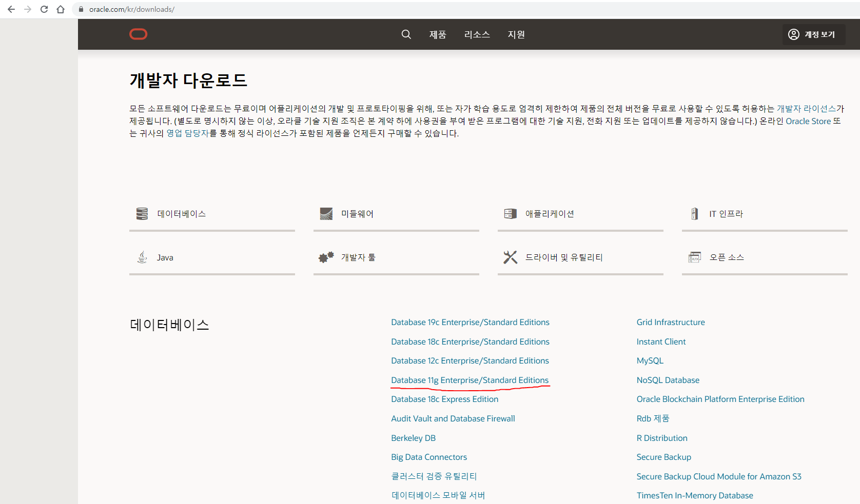Open the Big Data Connectors link
This screenshot has width=860, height=504.
point(429,457)
